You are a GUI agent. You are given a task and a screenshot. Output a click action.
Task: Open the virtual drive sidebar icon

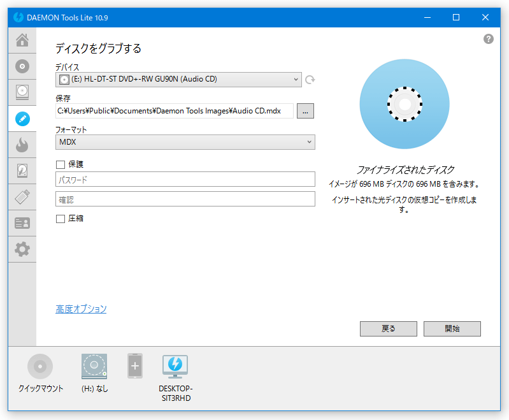[22, 92]
